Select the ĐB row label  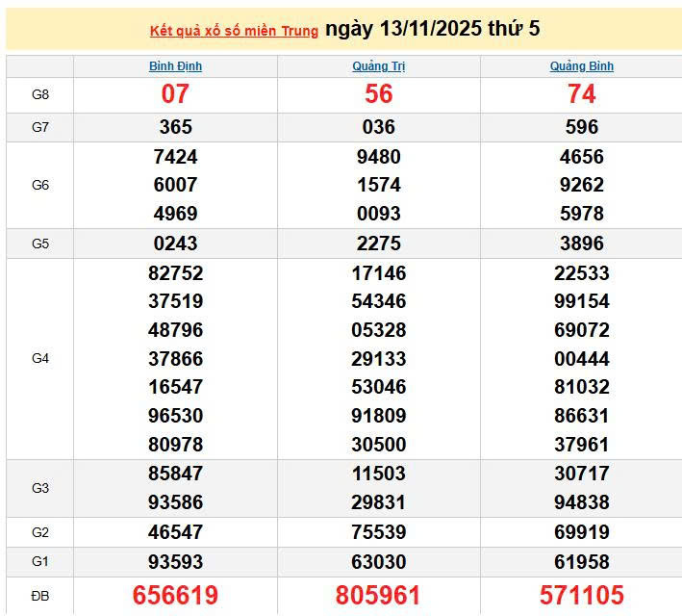click(x=39, y=596)
